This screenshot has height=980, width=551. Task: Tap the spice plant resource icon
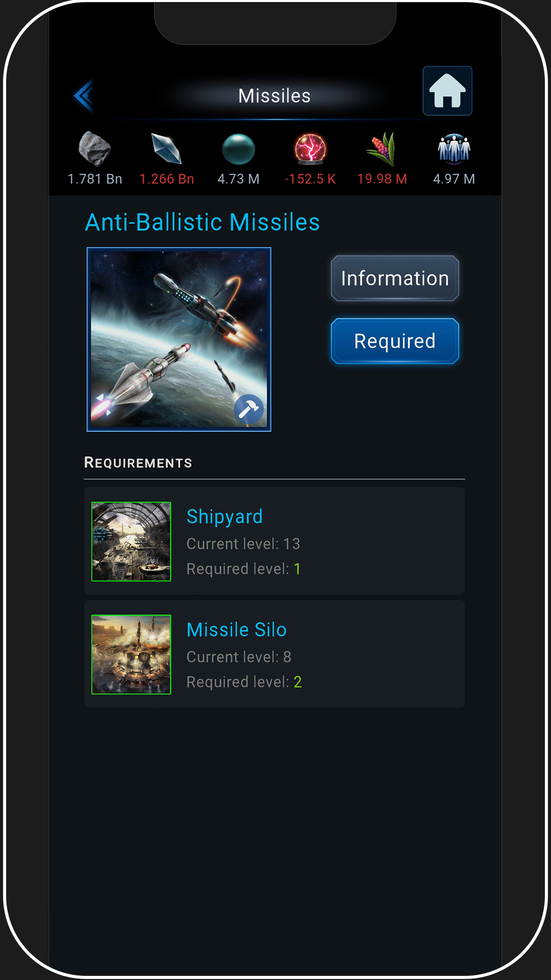[x=382, y=149]
